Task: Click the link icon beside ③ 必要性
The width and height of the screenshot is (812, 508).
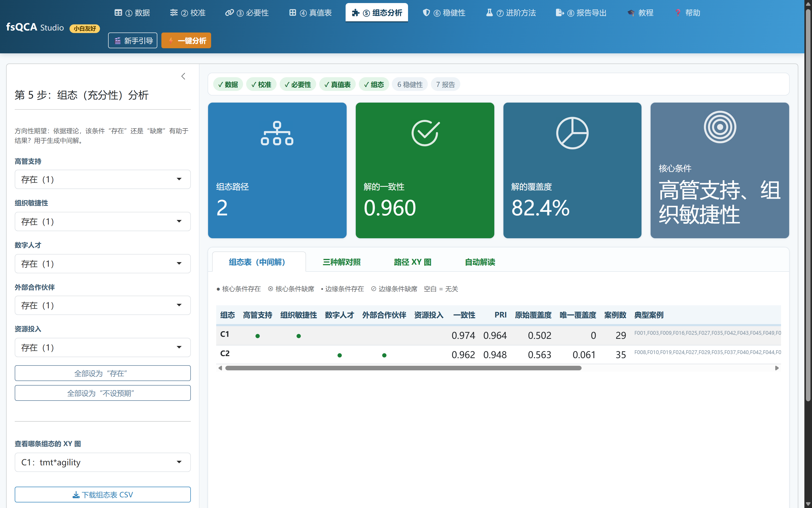Action: click(x=229, y=13)
